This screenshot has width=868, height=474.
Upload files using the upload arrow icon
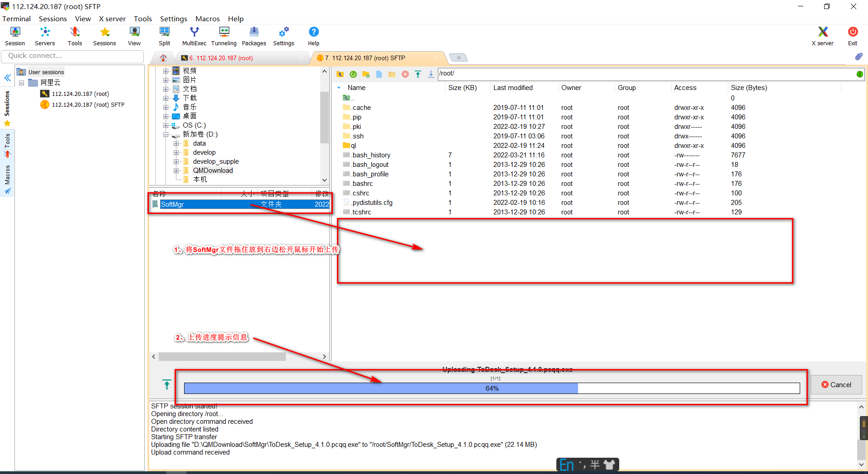pyautogui.click(x=417, y=74)
